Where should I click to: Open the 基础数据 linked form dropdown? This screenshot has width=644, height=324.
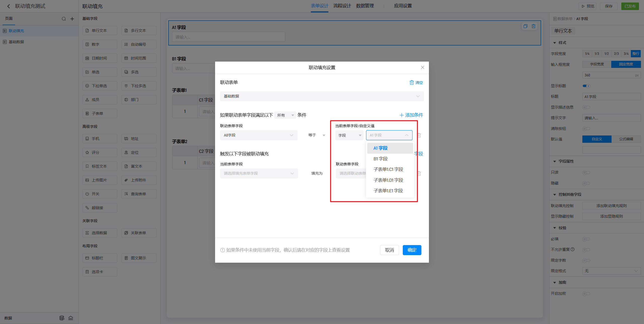[x=322, y=96]
